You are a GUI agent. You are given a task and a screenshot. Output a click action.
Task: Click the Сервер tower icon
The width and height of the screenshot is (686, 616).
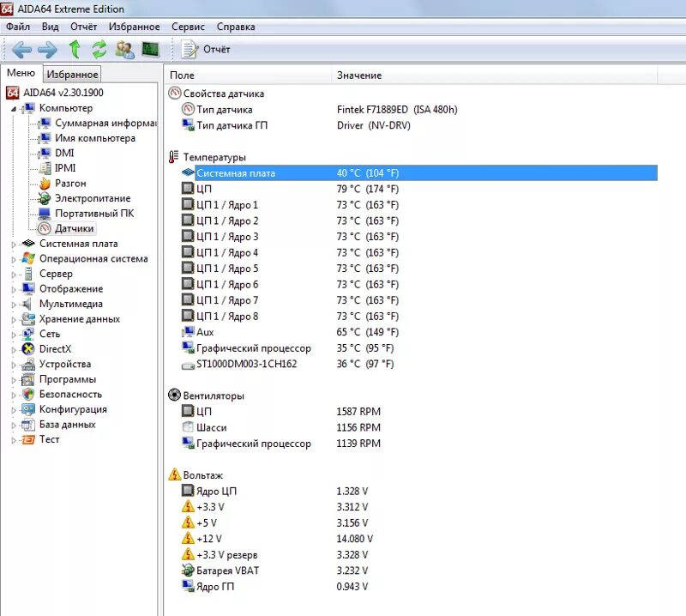point(28,274)
